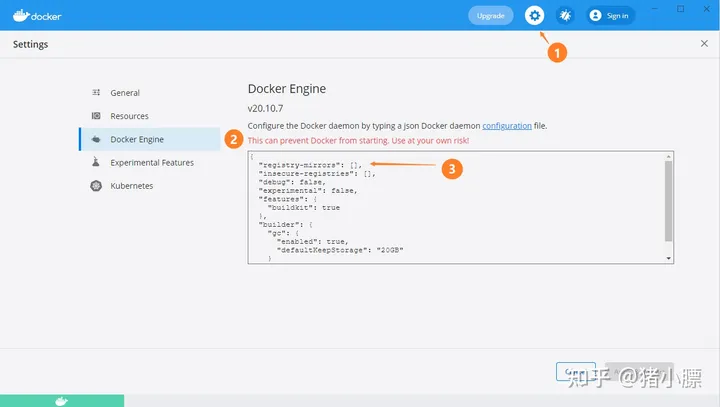Open Resources settings section
This screenshot has width=720, height=407.
pyautogui.click(x=149, y=116)
